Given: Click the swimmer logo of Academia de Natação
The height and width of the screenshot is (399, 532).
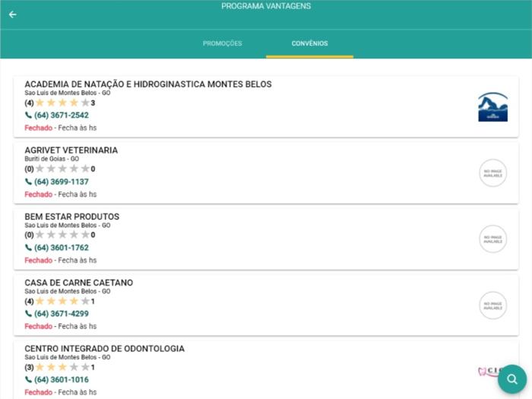Looking at the screenshot, I should tap(492, 107).
